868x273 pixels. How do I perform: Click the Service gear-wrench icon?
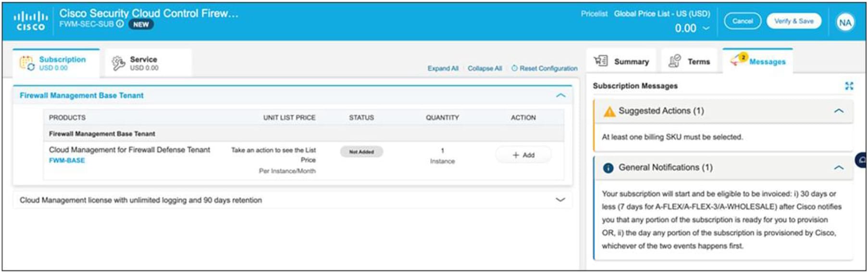coord(118,63)
